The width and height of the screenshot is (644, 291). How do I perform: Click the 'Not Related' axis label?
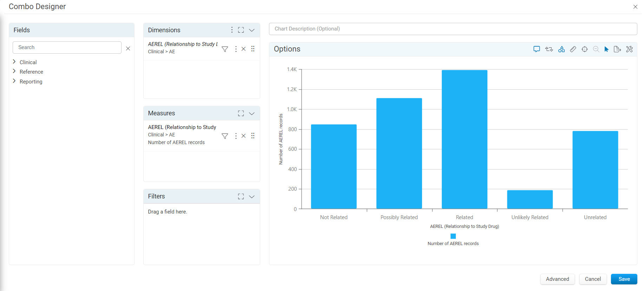[334, 217]
